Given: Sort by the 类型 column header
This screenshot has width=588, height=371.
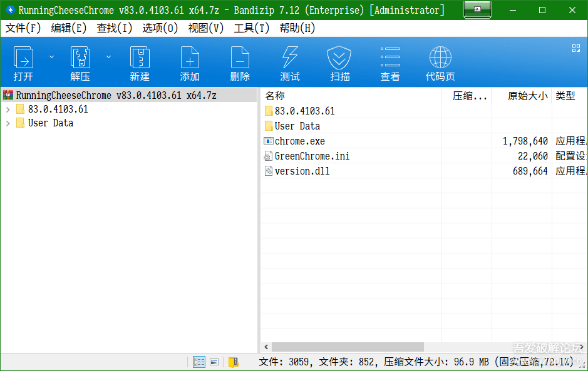Looking at the screenshot, I should (569, 96).
